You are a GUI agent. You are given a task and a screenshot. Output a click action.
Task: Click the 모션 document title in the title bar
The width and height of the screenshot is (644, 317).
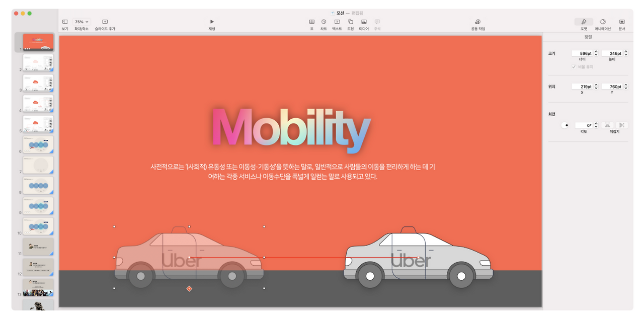tap(340, 13)
